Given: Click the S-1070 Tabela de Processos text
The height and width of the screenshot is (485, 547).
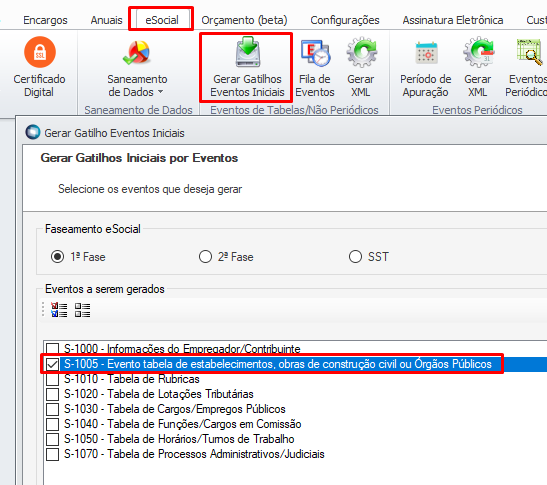Looking at the screenshot, I should (x=194, y=454).
